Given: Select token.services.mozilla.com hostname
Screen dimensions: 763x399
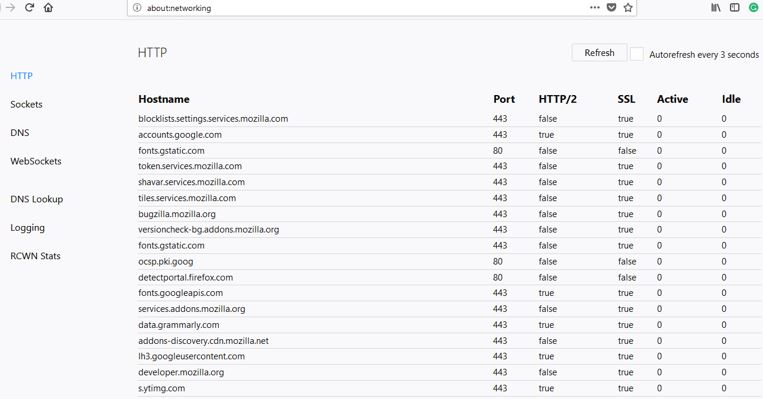Looking at the screenshot, I should [190, 166].
